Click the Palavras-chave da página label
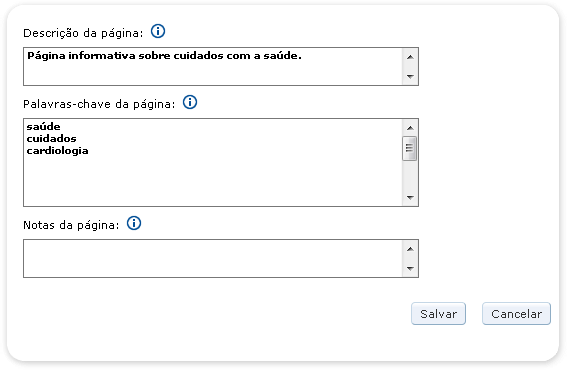This screenshot has width=567, height=370. tap(99, 104)
